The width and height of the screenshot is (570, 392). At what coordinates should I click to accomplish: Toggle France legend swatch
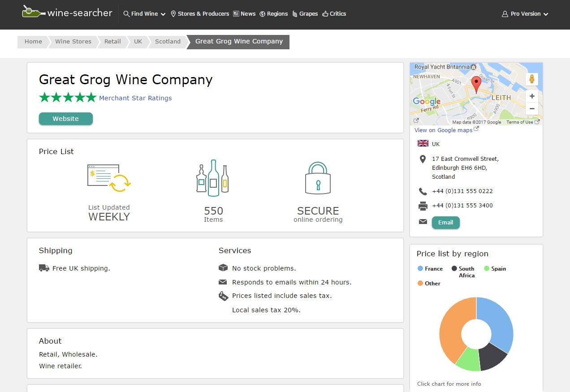pos(420,268)
